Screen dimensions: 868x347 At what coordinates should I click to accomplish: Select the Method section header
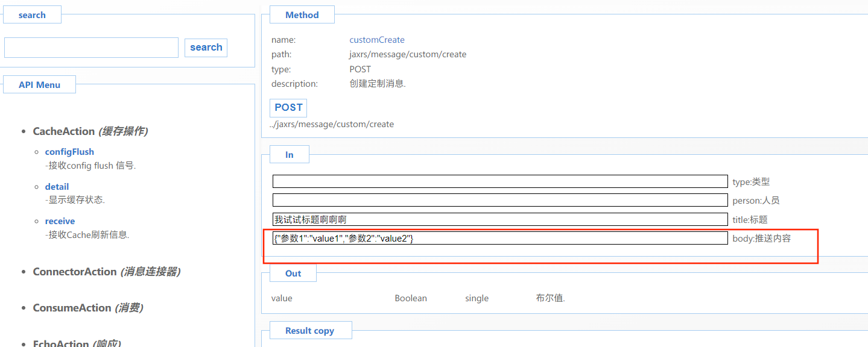coord(302,15)
